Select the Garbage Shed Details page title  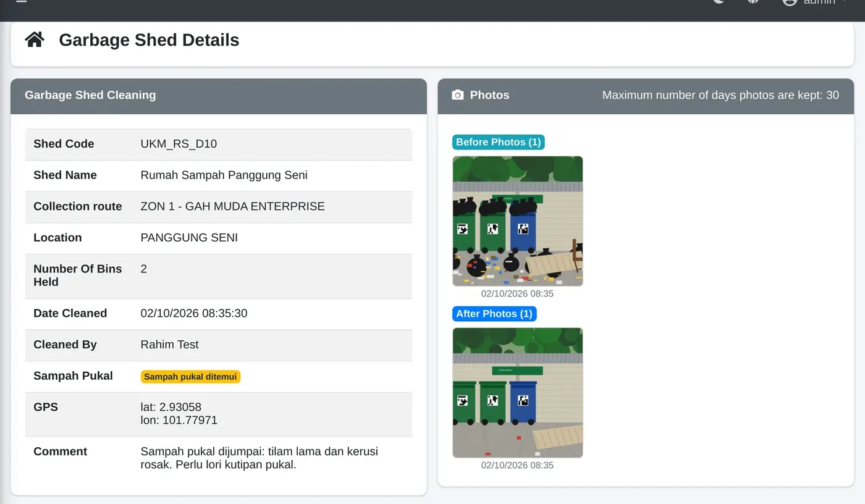(x=149, y=40)
